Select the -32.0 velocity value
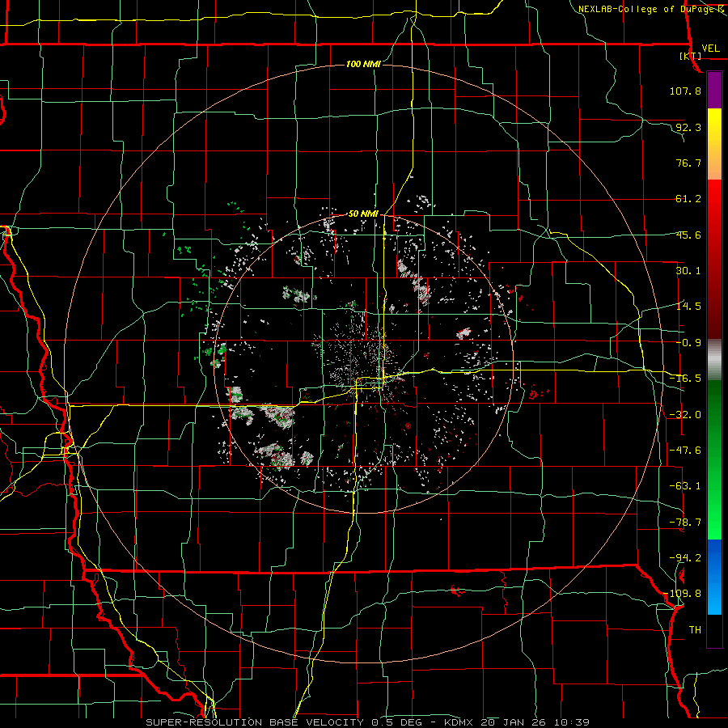Screen dimensions: 728x728 (685, 415)
